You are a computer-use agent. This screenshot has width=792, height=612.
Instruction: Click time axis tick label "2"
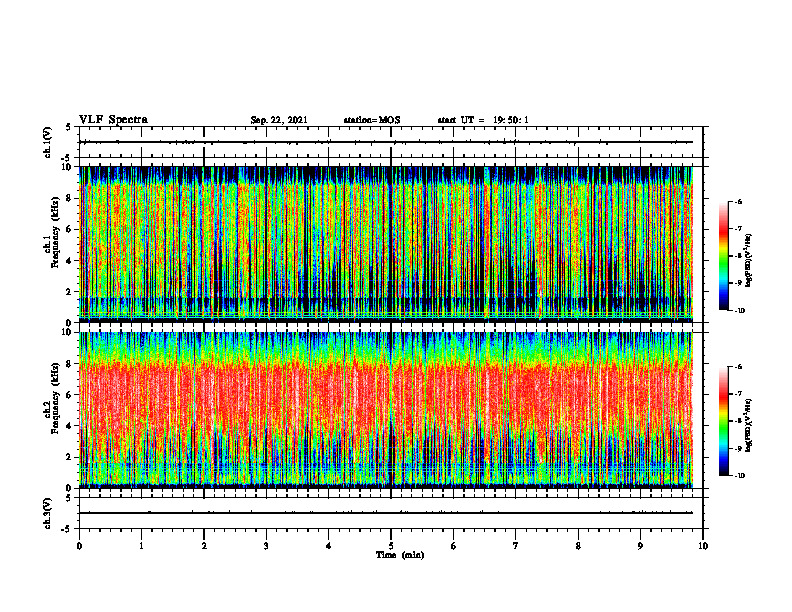[204, 545]
